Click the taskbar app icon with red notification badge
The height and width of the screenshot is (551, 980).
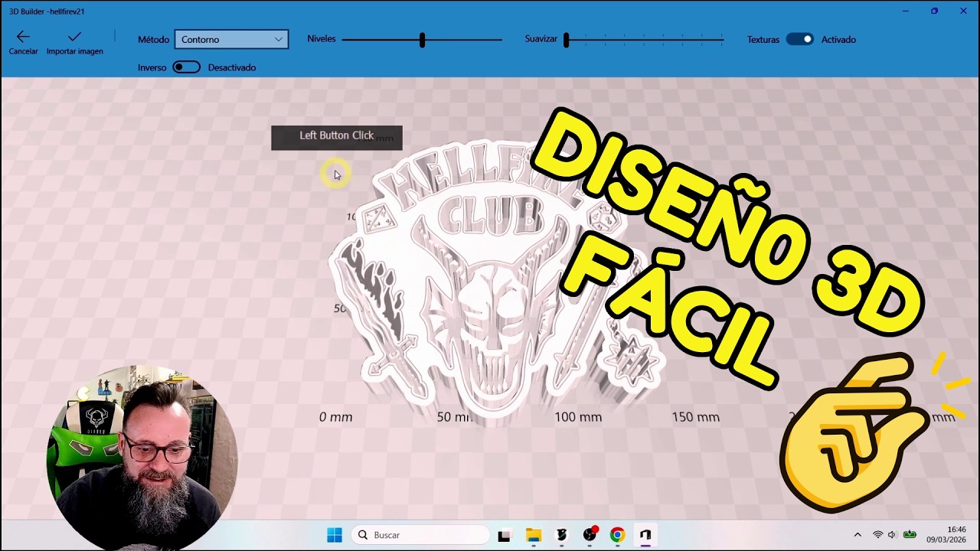coord(590,535)
